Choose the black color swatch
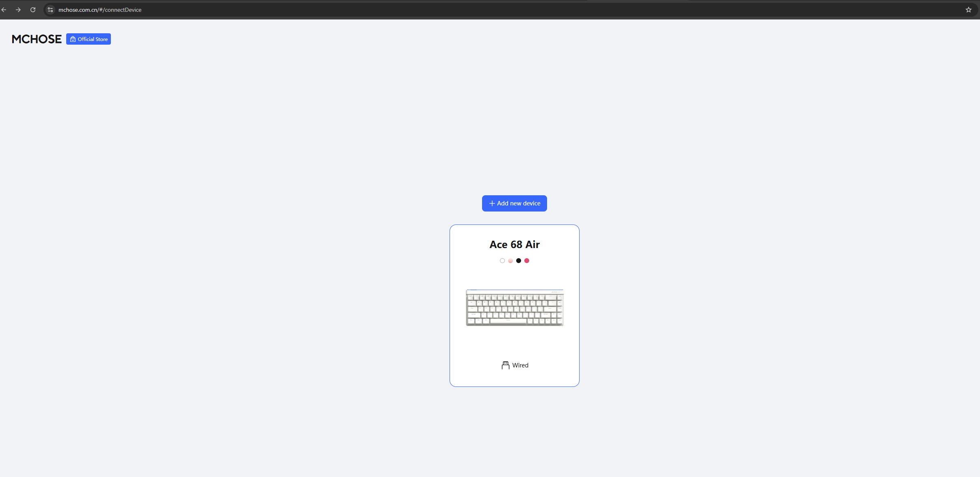This screenshot has width=980, height=477. coord(519,261)
